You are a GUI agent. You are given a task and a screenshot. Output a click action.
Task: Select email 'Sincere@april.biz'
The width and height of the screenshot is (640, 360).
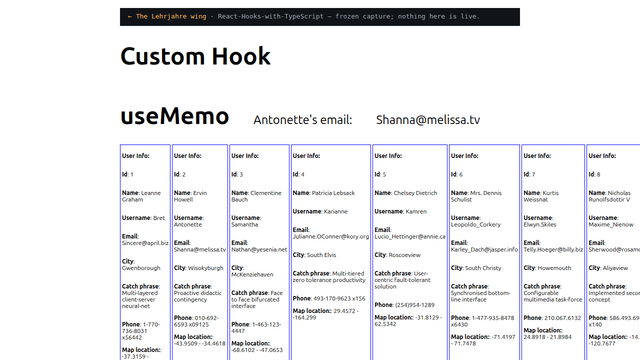[x=145, y=243]
